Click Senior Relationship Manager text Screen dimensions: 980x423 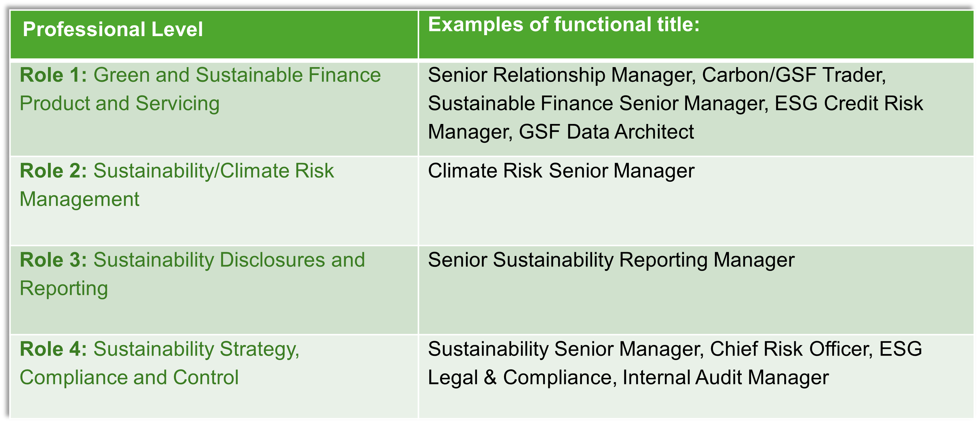[x=562, y=75]
